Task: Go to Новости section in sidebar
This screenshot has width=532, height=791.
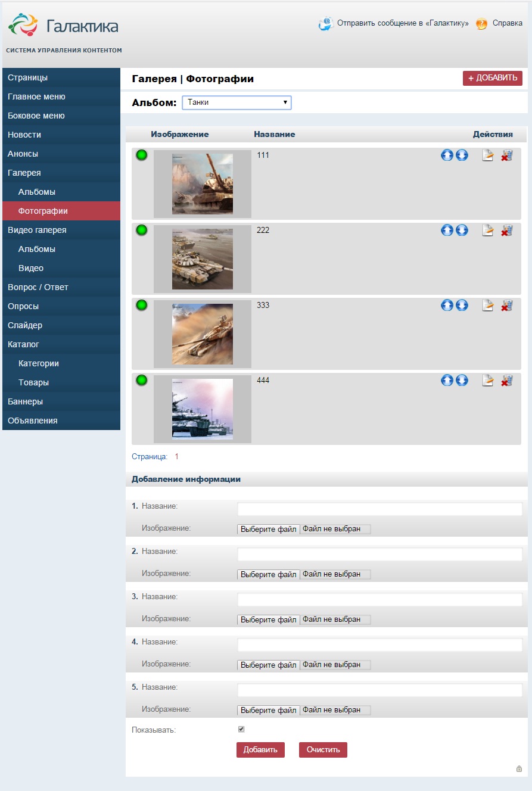Action: click(61, 135)
